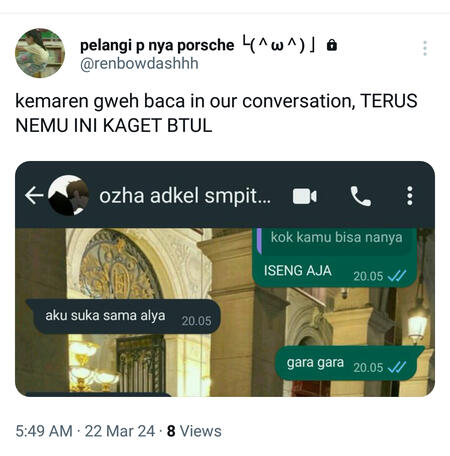Open the tweet's three-dot options menu
This screenshot has height=456, width=450.
[x=425, y=48]
